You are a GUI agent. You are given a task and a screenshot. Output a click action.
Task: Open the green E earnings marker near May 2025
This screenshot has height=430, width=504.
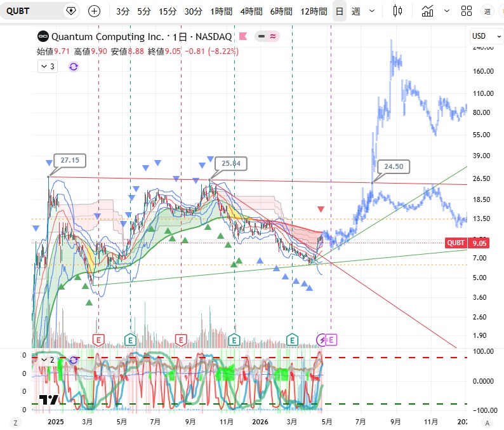[x=130, y=340]
